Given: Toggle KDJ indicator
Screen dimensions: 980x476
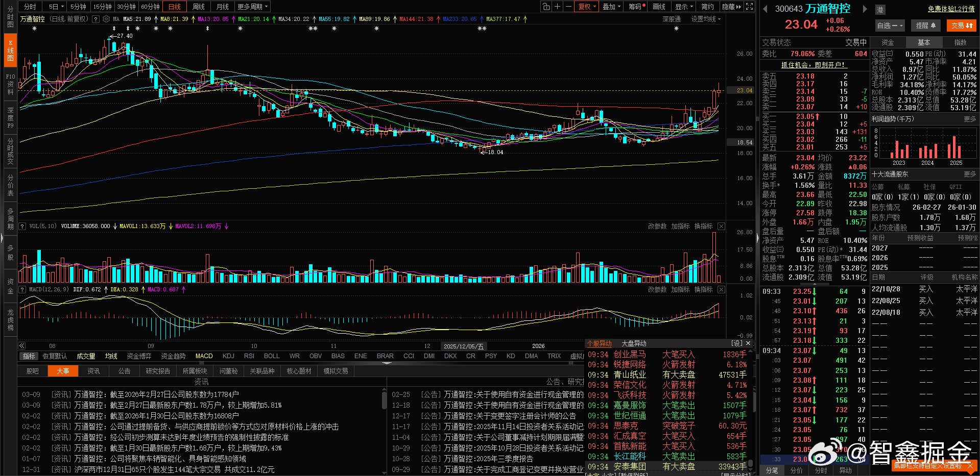Looking at the screenshot, I should (x=228, y=356).
